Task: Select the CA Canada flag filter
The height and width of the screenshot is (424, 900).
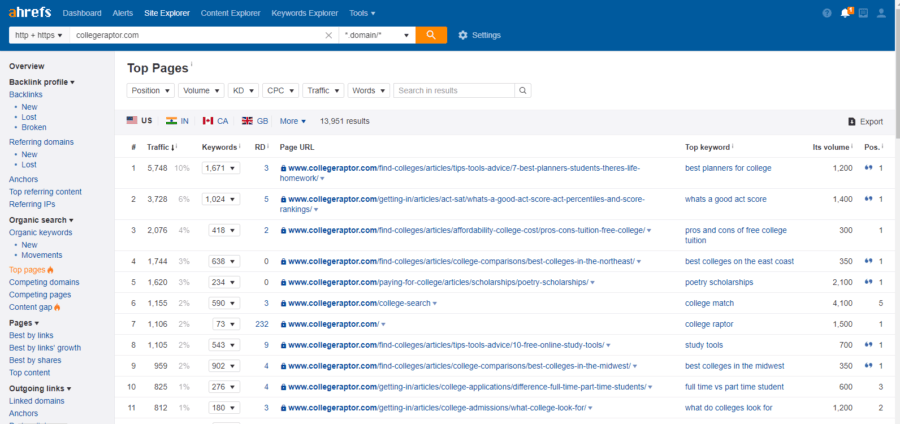Action: coord(215,121)
